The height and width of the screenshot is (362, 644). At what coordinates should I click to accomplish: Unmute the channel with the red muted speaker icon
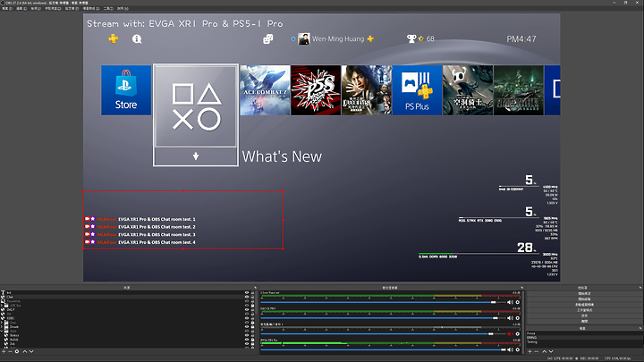point(510,333)
